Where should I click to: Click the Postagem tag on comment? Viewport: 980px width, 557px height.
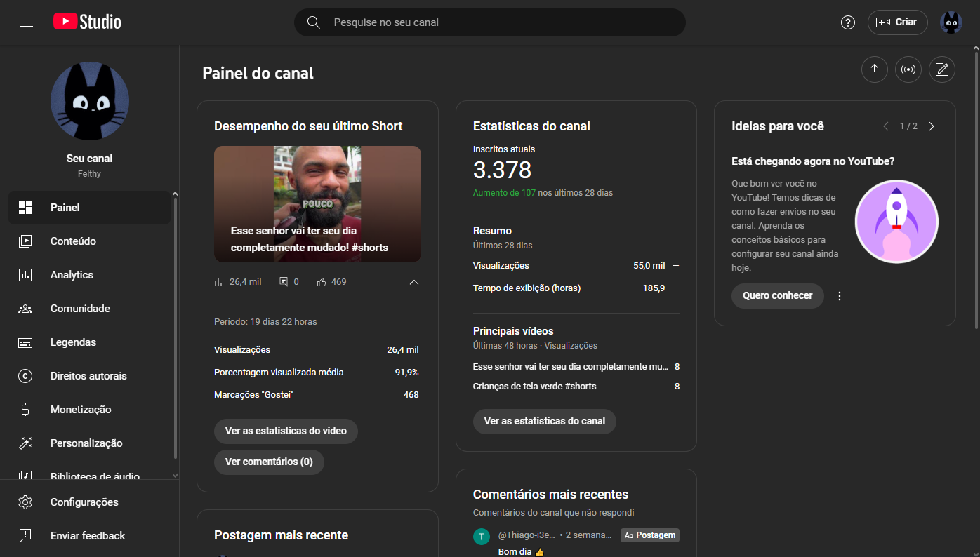(x=650, y=535)
